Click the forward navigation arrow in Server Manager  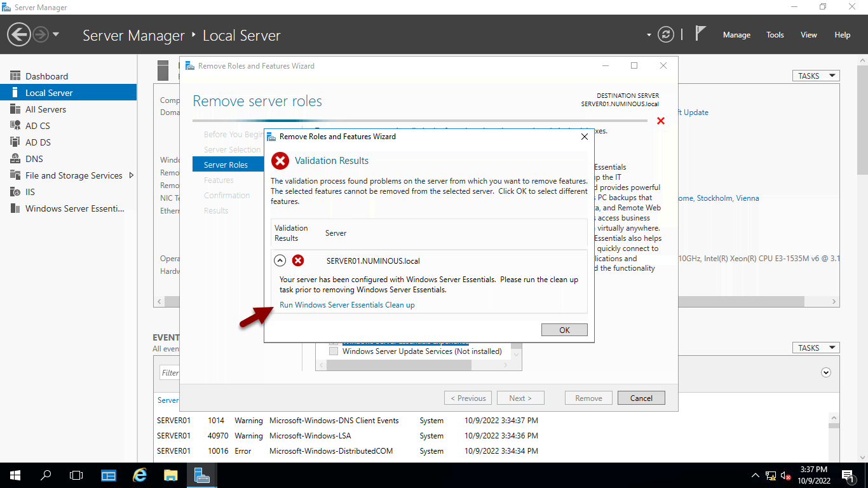pos(40,34)
